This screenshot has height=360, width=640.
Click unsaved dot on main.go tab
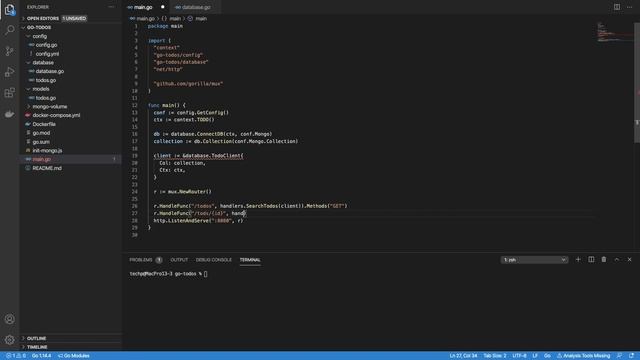[x=162, y=7]
